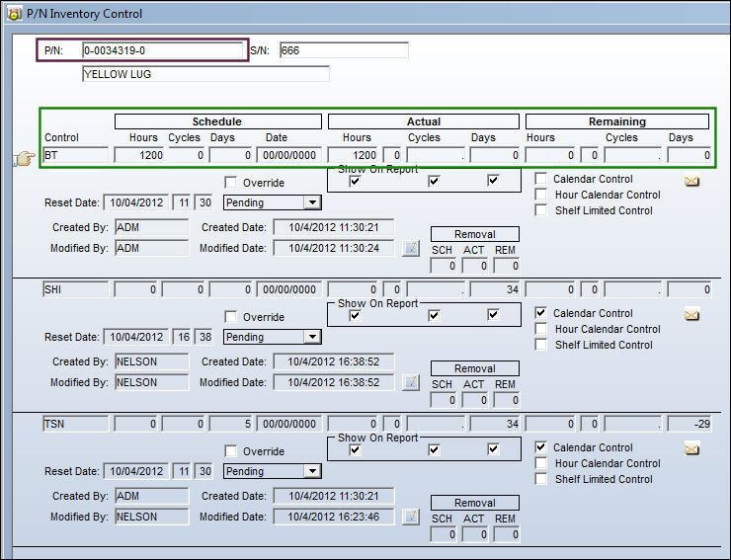Click BT Schedule Hours field showing 1200
This screenshot has width=731, height=560.
pyautogui.click(x=139, y=155)
